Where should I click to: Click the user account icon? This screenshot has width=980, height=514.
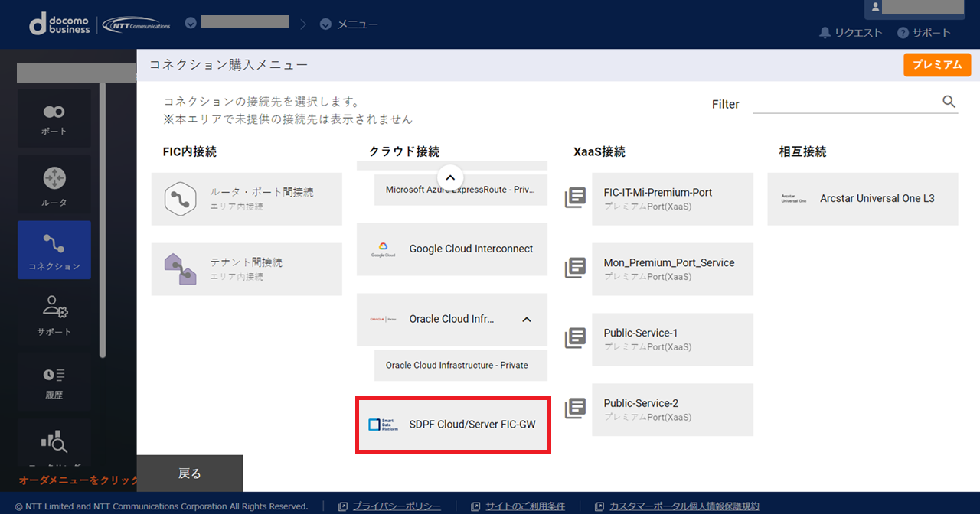click(x=875, y=7)
